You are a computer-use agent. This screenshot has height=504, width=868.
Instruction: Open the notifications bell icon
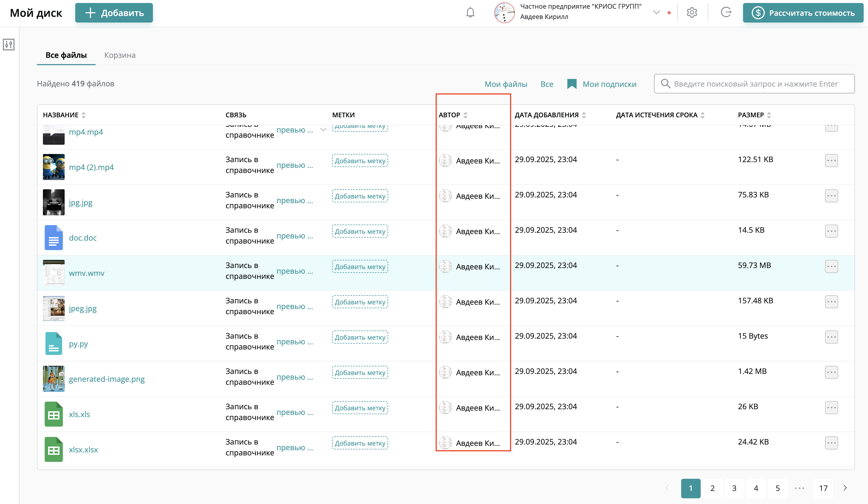tap(470, 13)
